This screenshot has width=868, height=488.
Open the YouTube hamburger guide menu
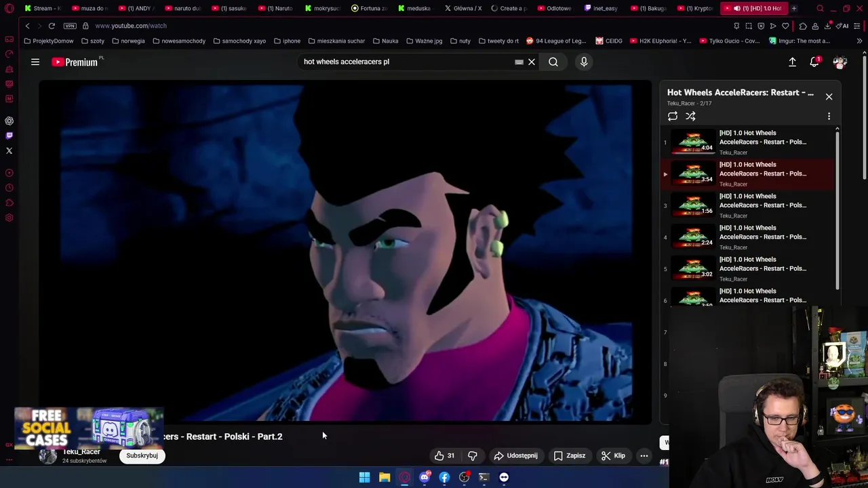(x=35, y=62)
